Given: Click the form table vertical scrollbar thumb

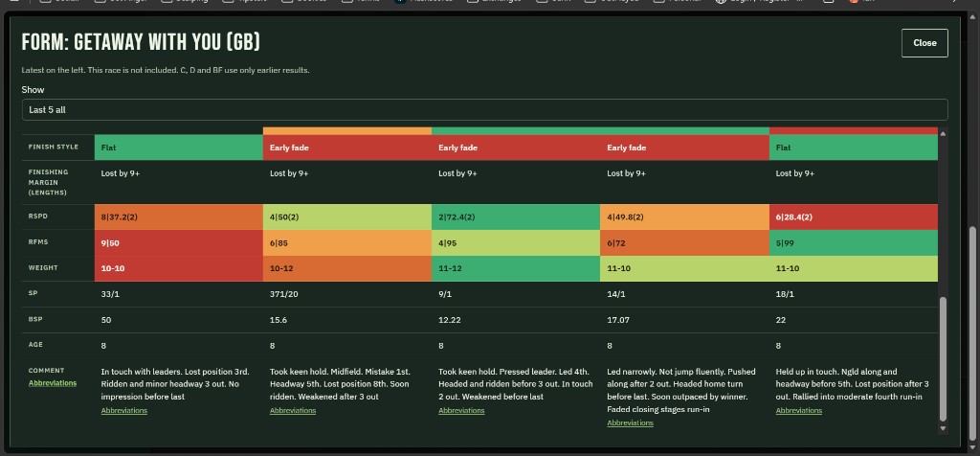Looking at the screenshot, I should [943, 358].
